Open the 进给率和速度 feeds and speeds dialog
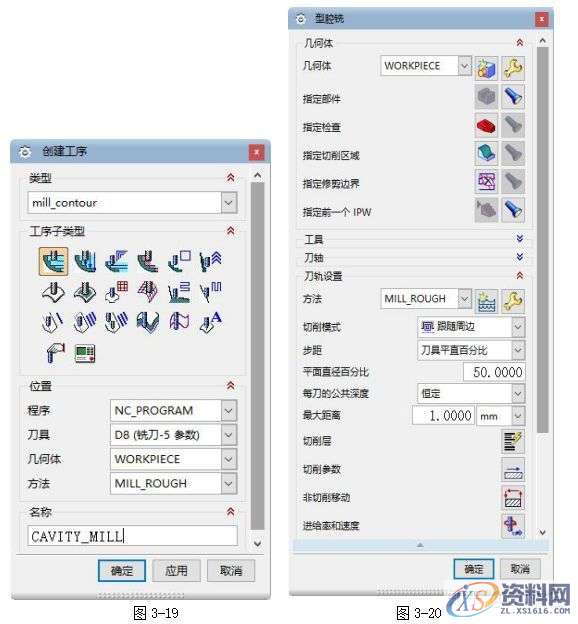The height and width of the screenshot is (624, 578). tap(513, 526)
